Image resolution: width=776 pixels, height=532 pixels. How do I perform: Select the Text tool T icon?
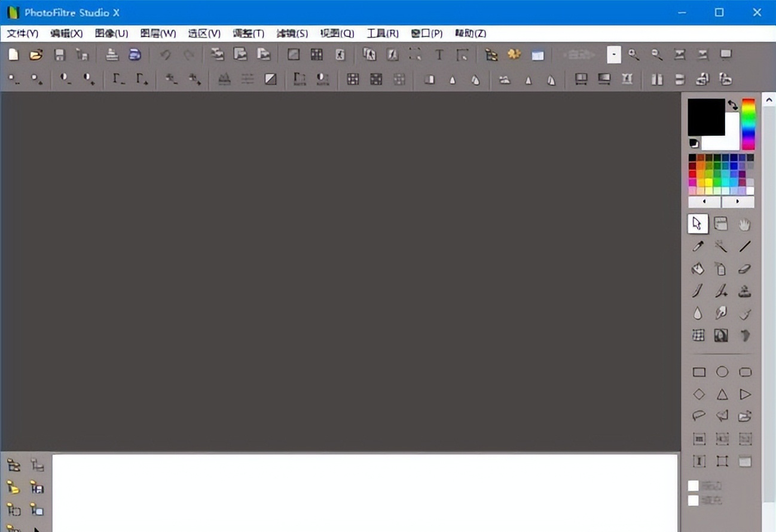439,55
